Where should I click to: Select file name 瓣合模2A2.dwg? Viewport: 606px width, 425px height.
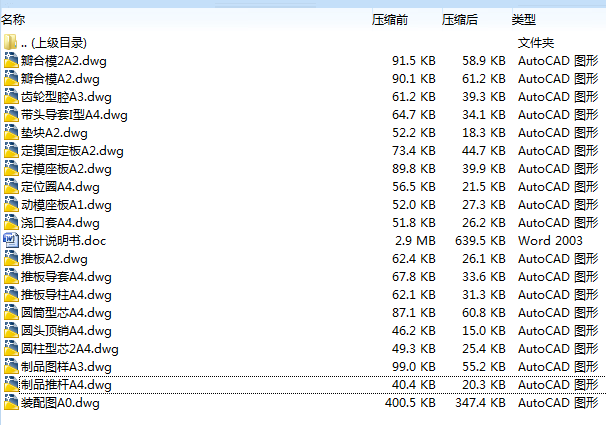64,61
